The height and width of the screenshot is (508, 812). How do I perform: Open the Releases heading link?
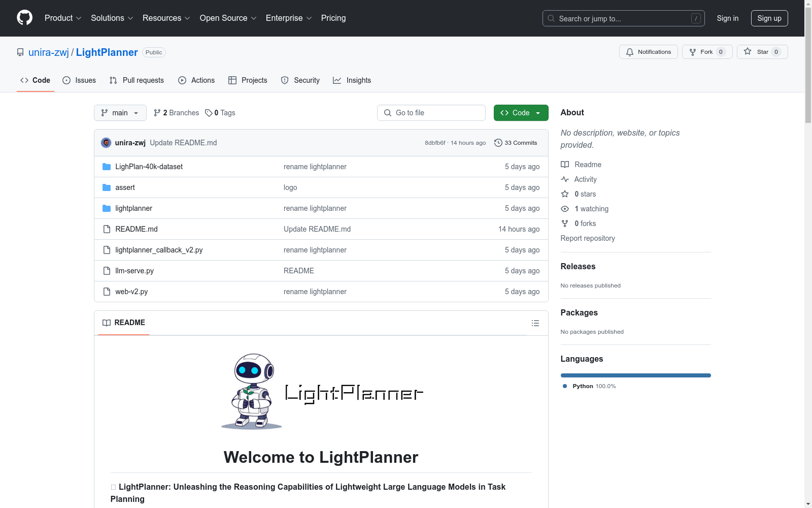(x=578, y=266)
